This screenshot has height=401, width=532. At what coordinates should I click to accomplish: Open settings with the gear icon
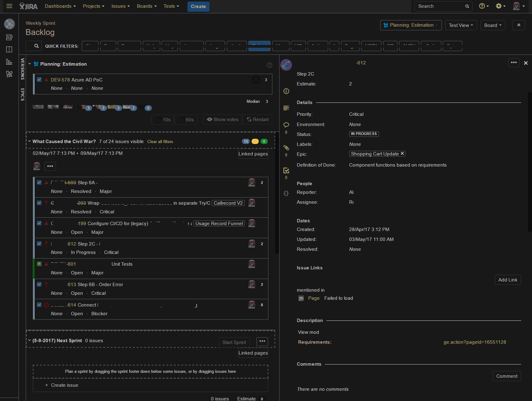pos(499,6)
